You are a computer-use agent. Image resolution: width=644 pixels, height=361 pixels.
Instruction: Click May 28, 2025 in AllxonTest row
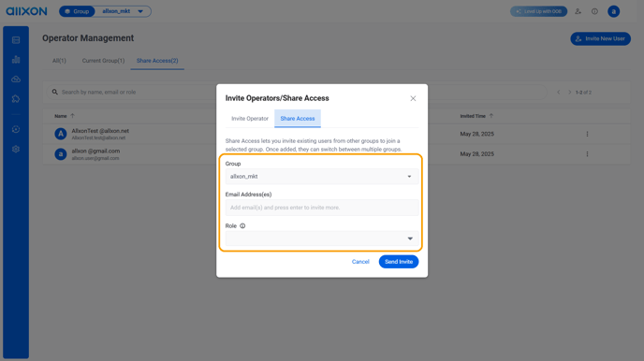click(476, 134)
